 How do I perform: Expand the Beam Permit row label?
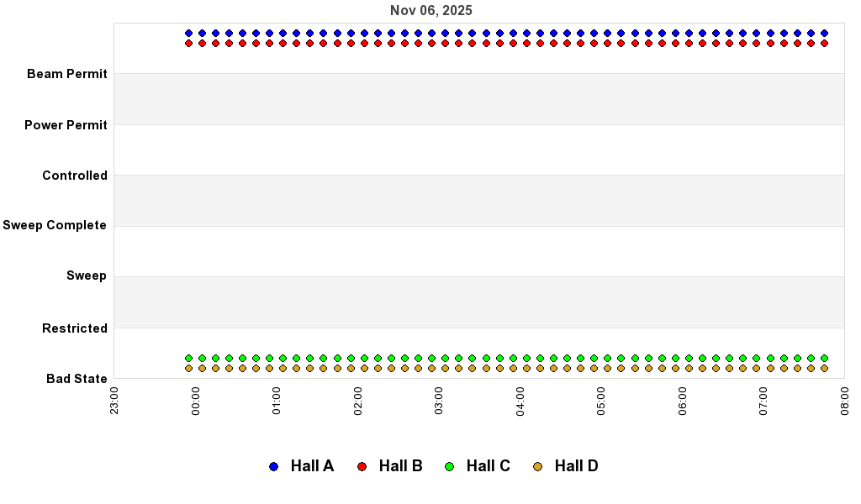(x=67, y=74)
